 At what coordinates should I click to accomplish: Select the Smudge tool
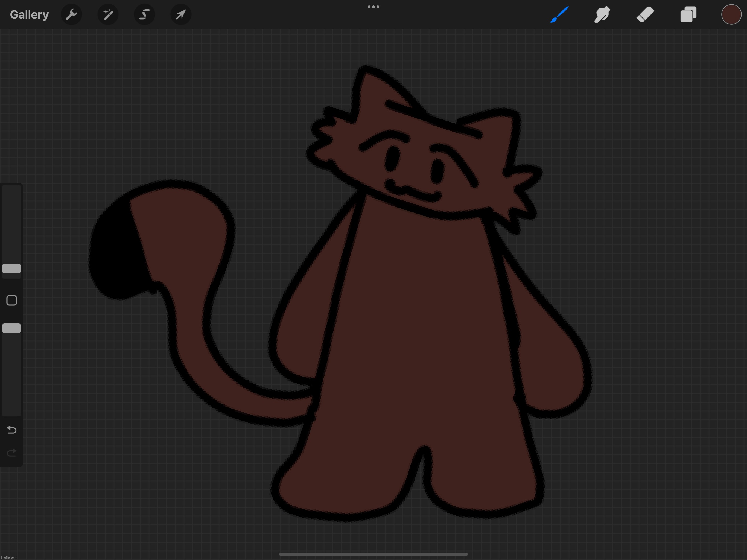tap(602, 14)
